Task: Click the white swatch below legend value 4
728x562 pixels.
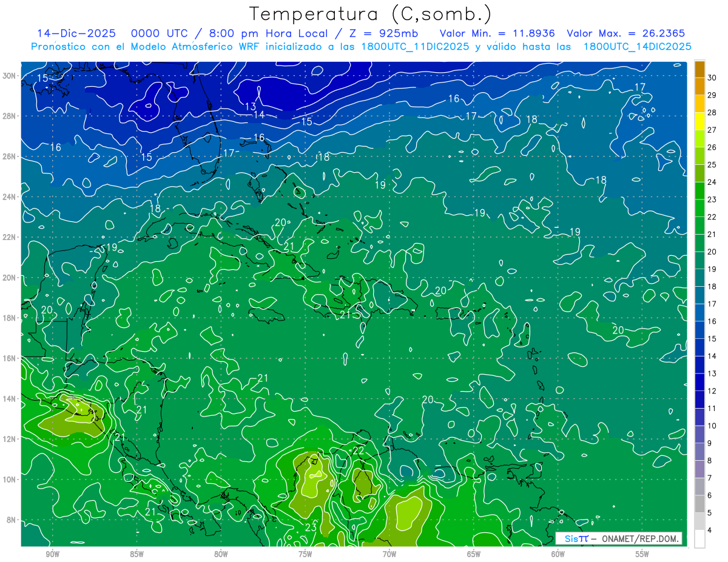Action: (x=699, y=539)
